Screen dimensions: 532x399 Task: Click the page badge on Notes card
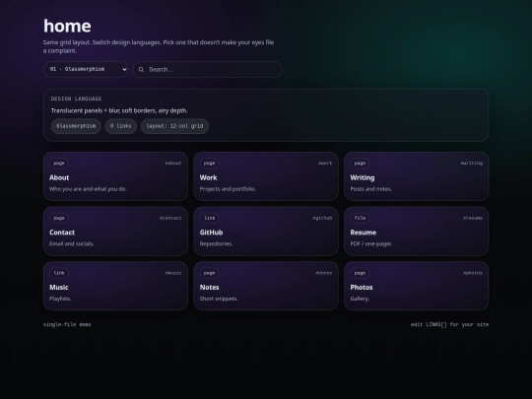point(209,273)
